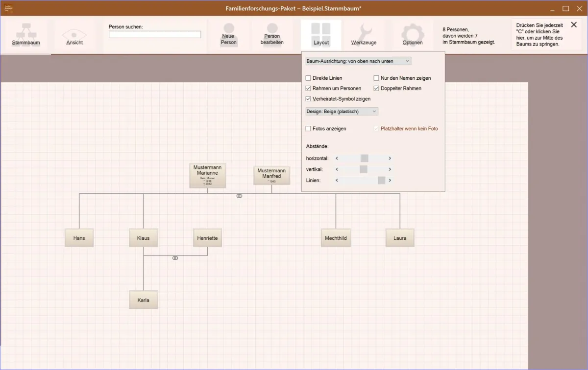The image size is (588, 370).
Task: Dismiss the hint with the X button
Action: 574,25
